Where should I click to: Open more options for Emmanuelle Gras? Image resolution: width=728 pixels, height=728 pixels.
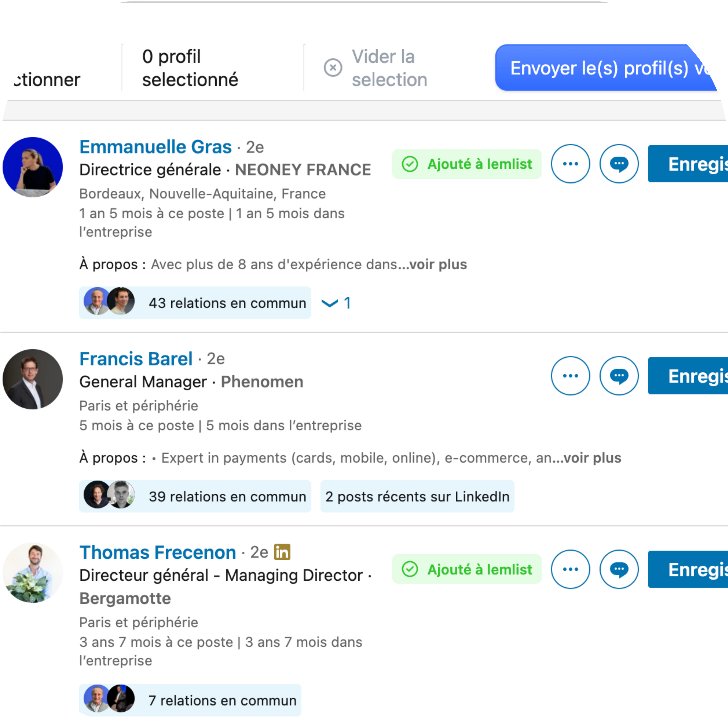pos(570,164)
